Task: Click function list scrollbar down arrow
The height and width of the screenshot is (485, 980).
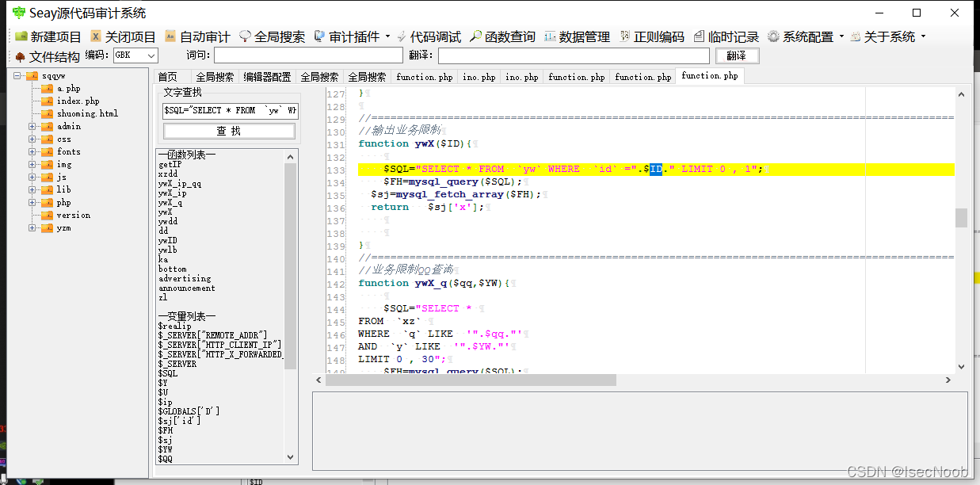Action: (290, 457)
